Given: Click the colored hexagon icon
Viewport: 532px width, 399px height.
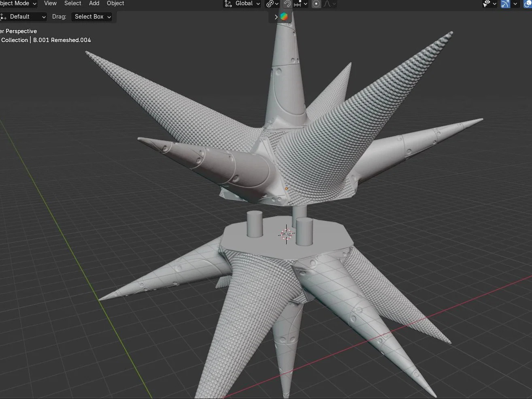Looking at the screenshot, I should click(284, 17).
